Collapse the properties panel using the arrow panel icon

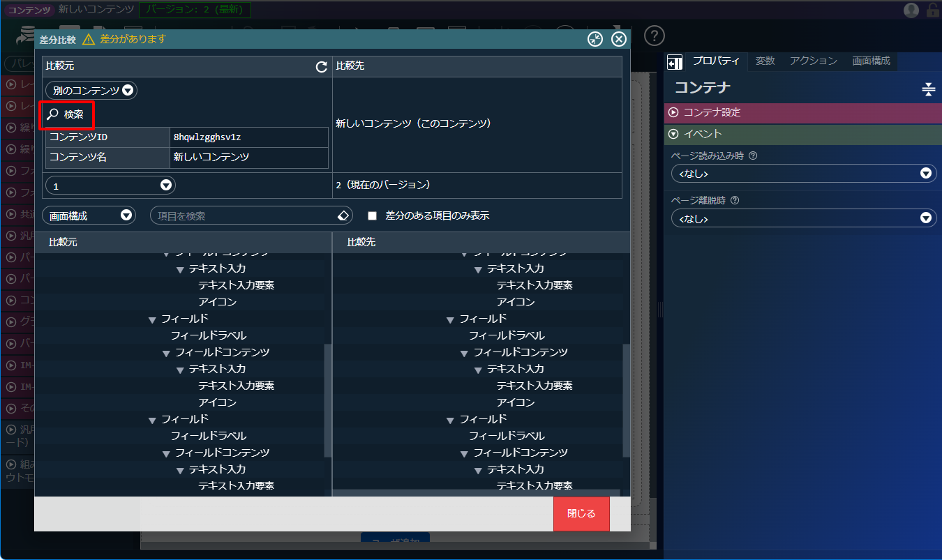[675, 62]
